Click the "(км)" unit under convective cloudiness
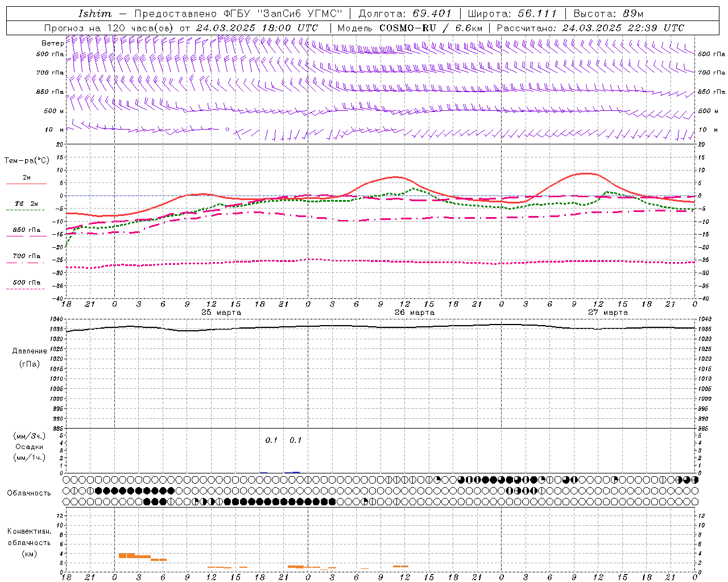 click(x=30, y=554)
